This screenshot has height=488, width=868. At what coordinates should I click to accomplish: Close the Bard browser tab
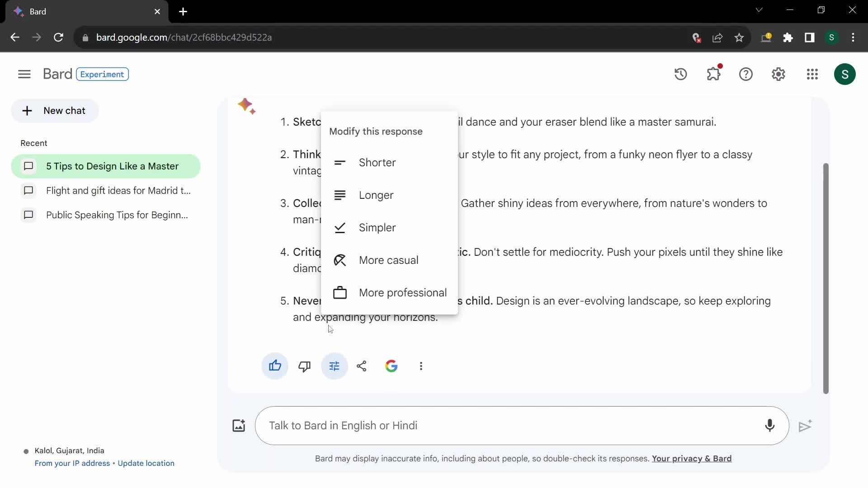click(157, 12)
